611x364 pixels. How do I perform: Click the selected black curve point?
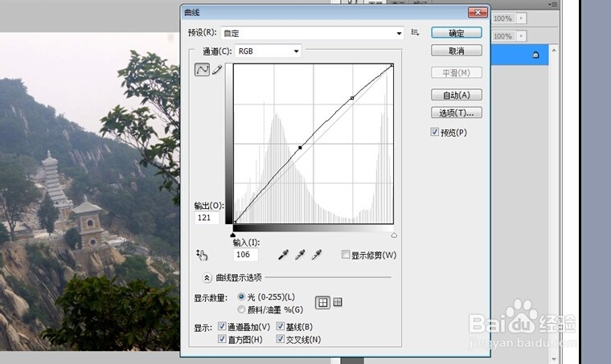pos(300,148)
